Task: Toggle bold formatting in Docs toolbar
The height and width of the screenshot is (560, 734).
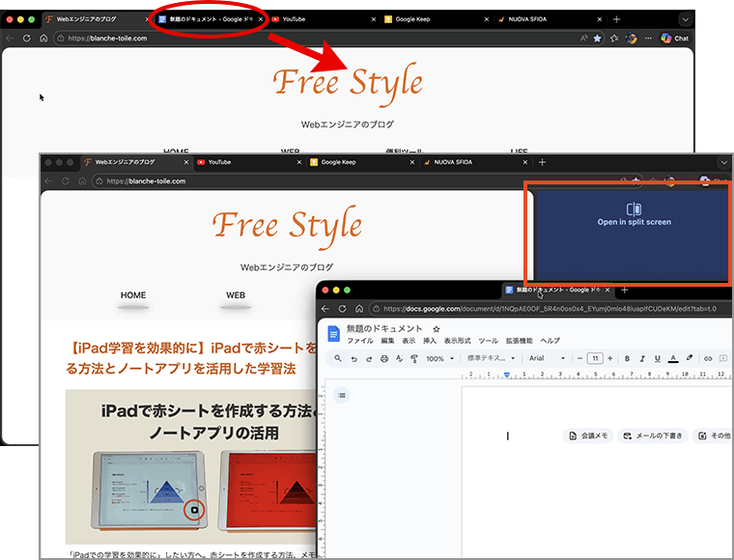Action: pyautogui.click(x=627, y=358)
